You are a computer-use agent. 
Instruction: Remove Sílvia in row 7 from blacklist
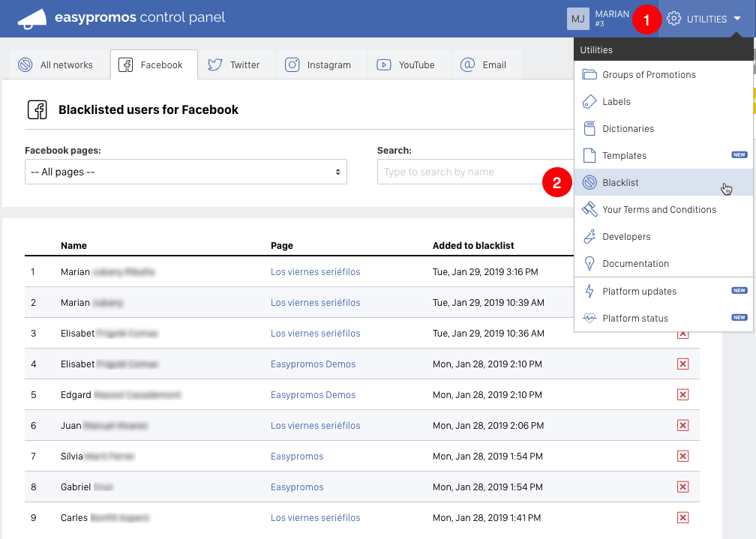coord(682,456)
